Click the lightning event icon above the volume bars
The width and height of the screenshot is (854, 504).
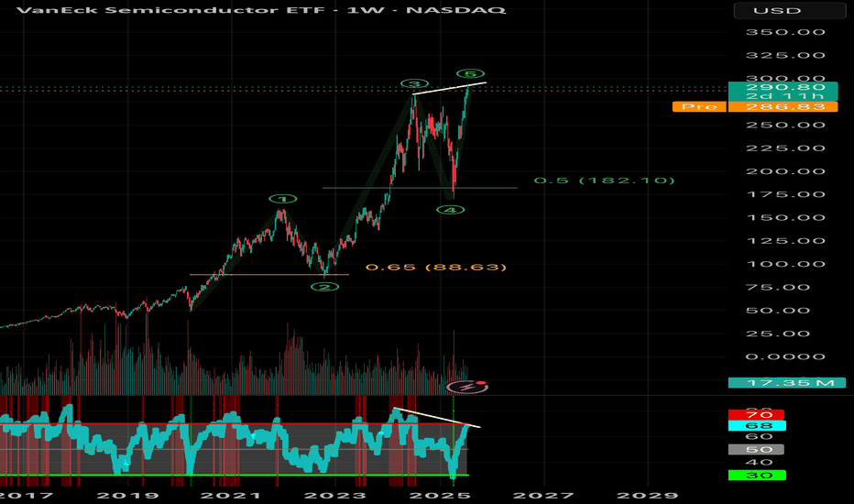(x=466, y=388)
